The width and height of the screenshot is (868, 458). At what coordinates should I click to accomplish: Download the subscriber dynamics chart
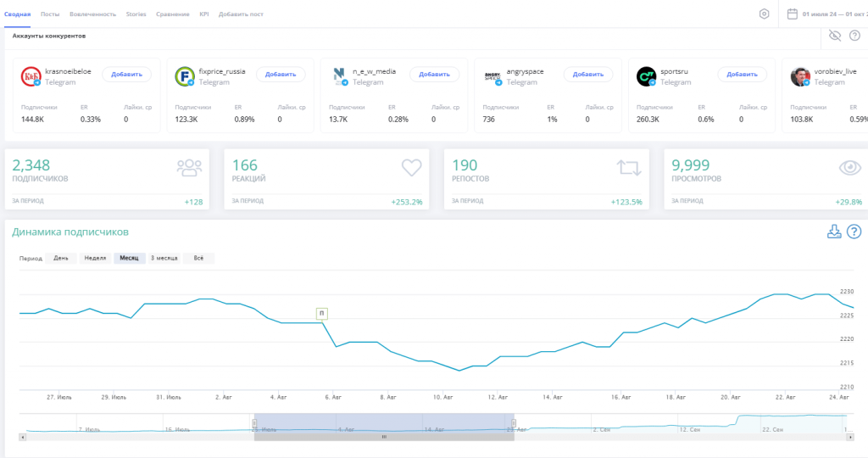pyautogui.click(x=834, y=232)
